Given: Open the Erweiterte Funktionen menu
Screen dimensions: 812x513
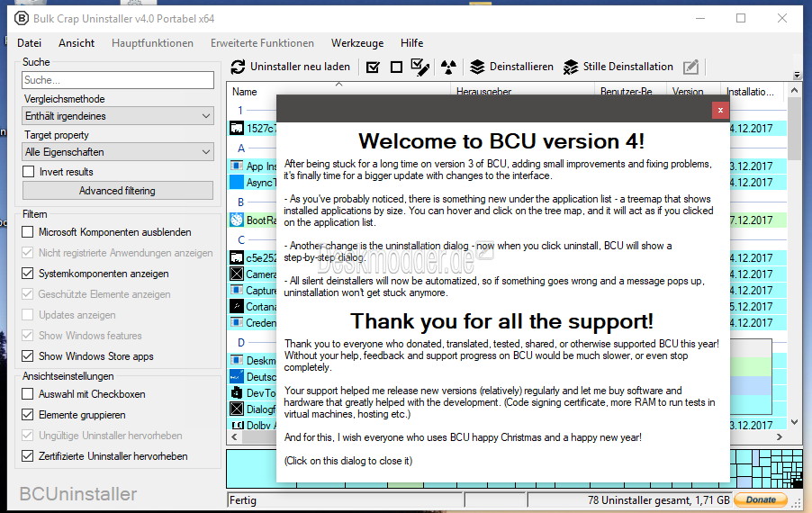Looking at the screenshot, I should click(262, 43).
